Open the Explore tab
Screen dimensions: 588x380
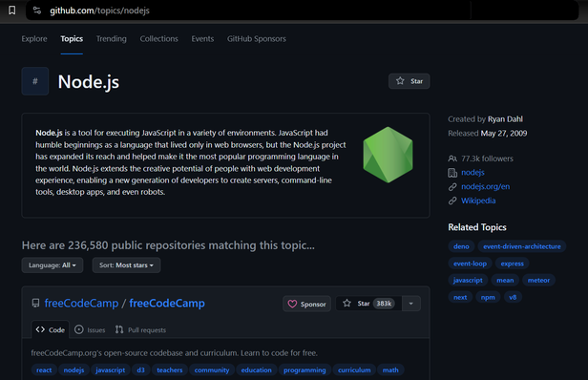[34, 38]
